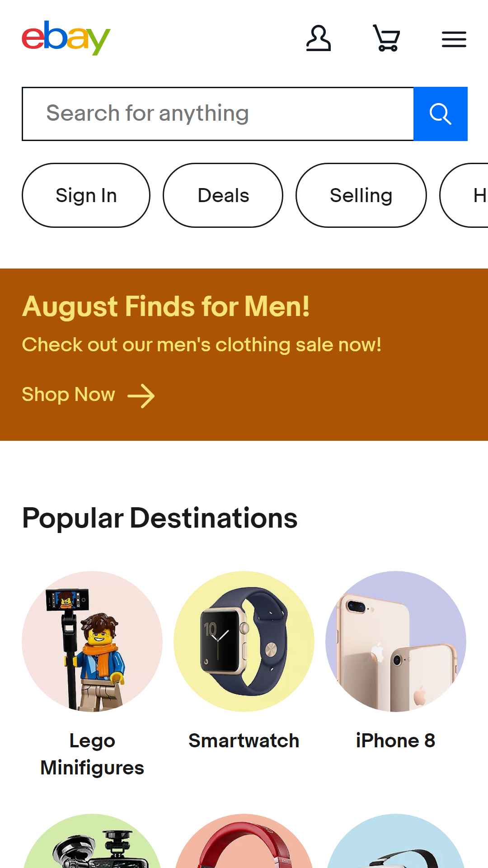Click the Smartwatch label
488x868 pixels.
click(x=244, y=741)
